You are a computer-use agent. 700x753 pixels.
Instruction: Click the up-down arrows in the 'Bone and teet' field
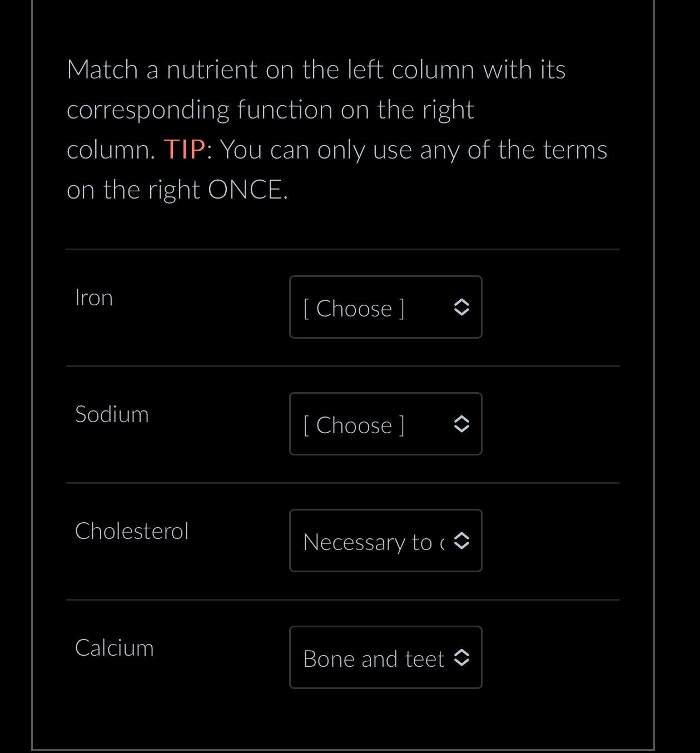point(462,657)
